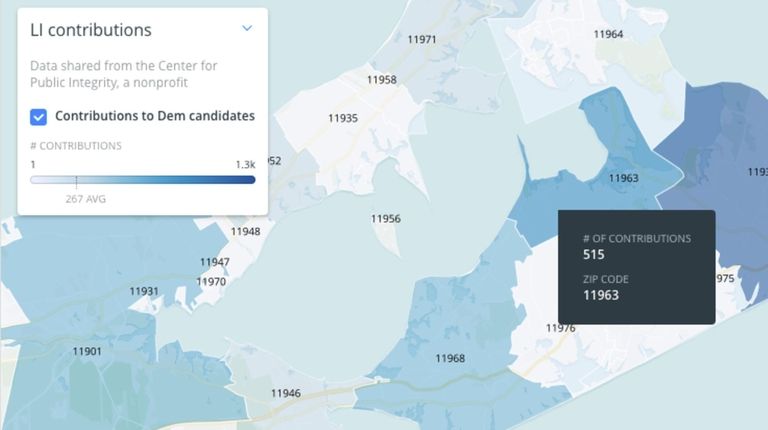The height and width of the screenshot is (430, 768).
Task: Click the 11947 zip label
Action: pyautogui.click(x=215, y=263)
